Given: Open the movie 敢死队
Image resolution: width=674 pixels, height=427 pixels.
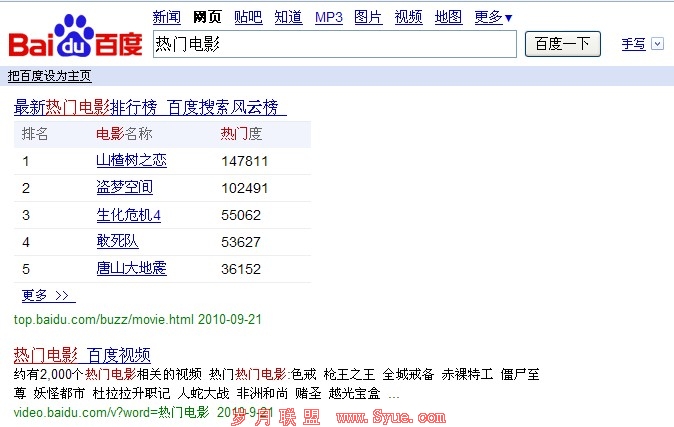Looking at the screenshot, I should 117,241.
